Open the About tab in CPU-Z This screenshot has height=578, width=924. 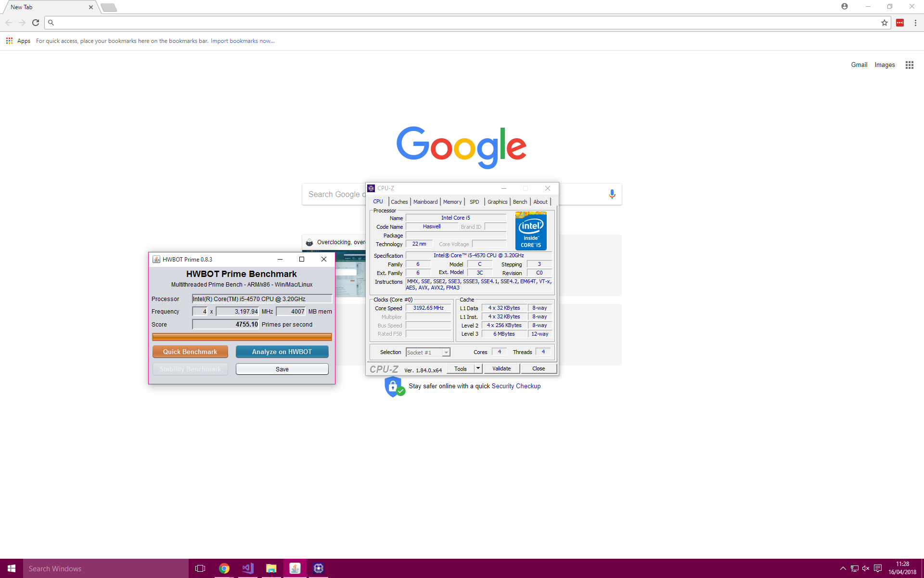coord(540,202)
